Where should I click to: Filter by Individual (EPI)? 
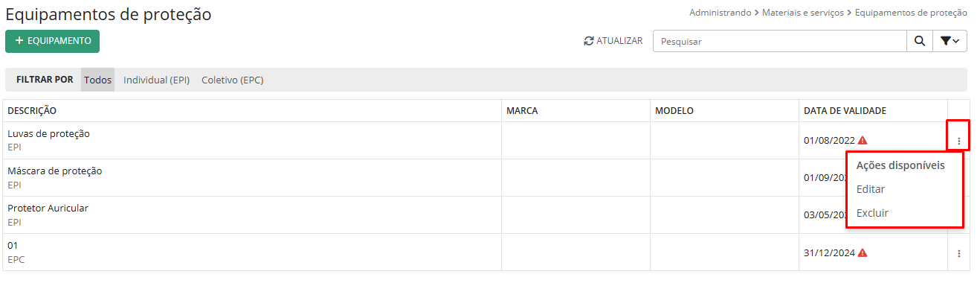(156, 80)
